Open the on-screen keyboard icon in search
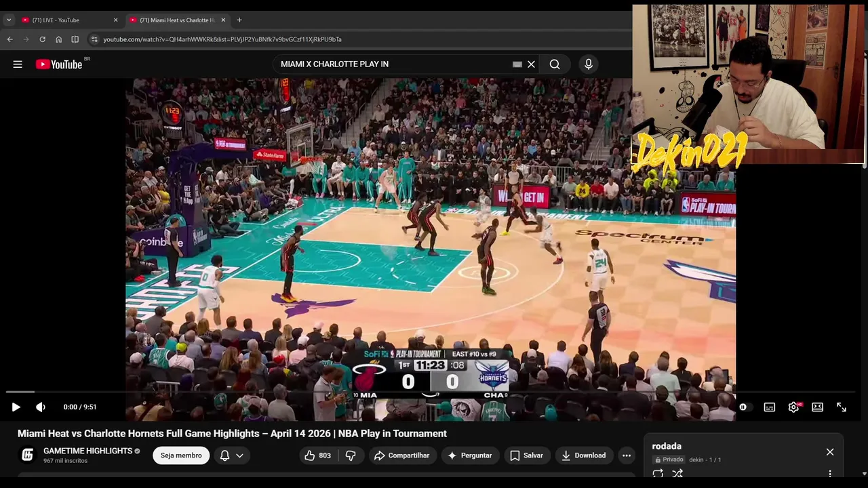 coord(517,64)
